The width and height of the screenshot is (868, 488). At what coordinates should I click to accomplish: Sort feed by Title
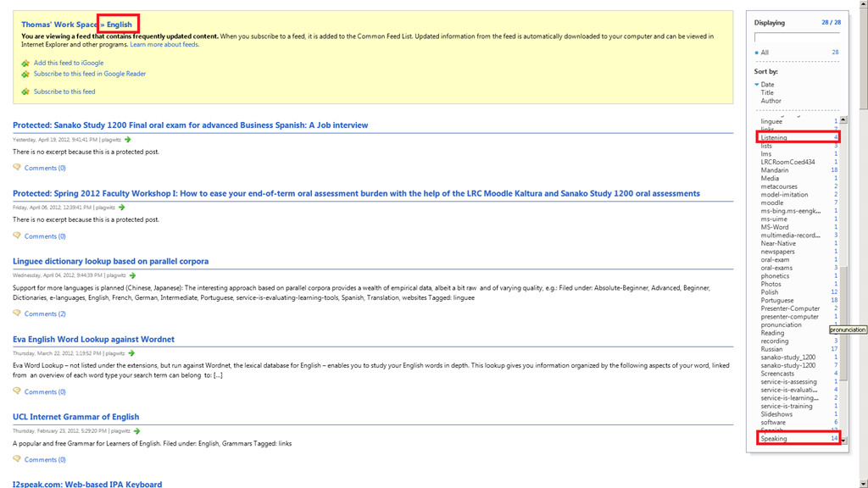pos(767,92)
